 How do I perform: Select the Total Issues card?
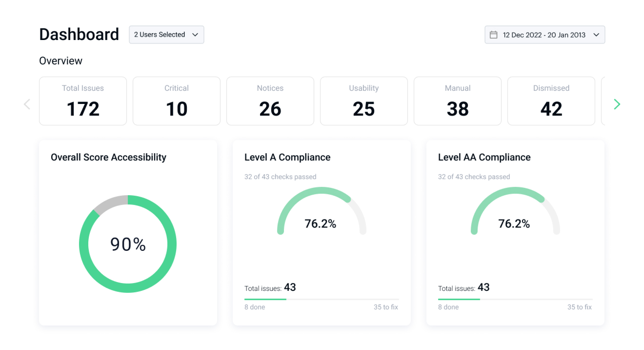pos(83,101)
